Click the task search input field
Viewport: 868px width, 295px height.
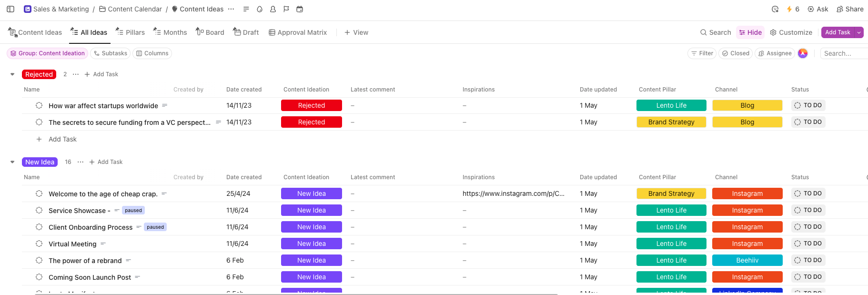844,53
